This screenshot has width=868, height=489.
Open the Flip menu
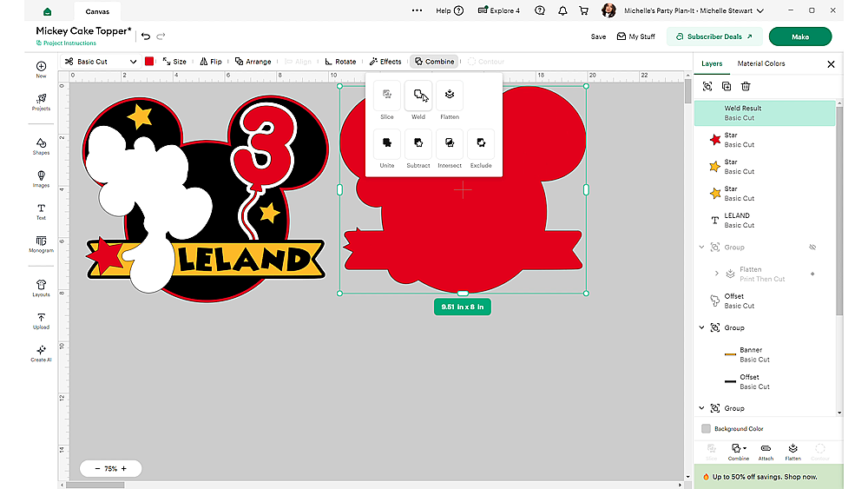211,62
